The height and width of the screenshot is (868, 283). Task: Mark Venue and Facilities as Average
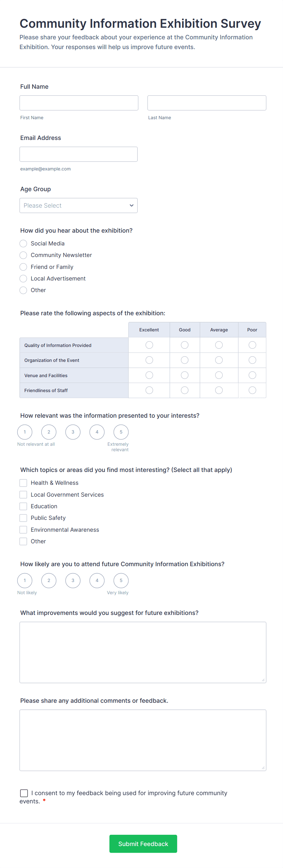point(219,375)
